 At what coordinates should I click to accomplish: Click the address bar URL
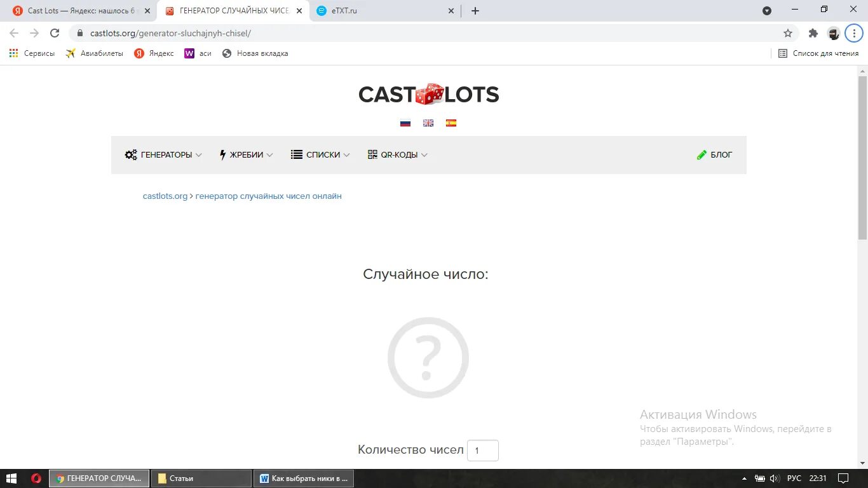[x=170, y=33]
